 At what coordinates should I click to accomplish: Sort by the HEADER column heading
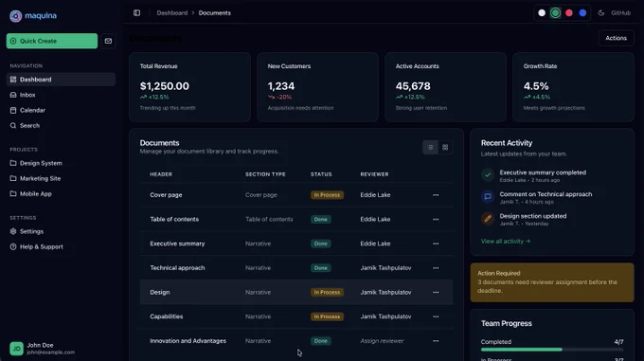(161, 174)
